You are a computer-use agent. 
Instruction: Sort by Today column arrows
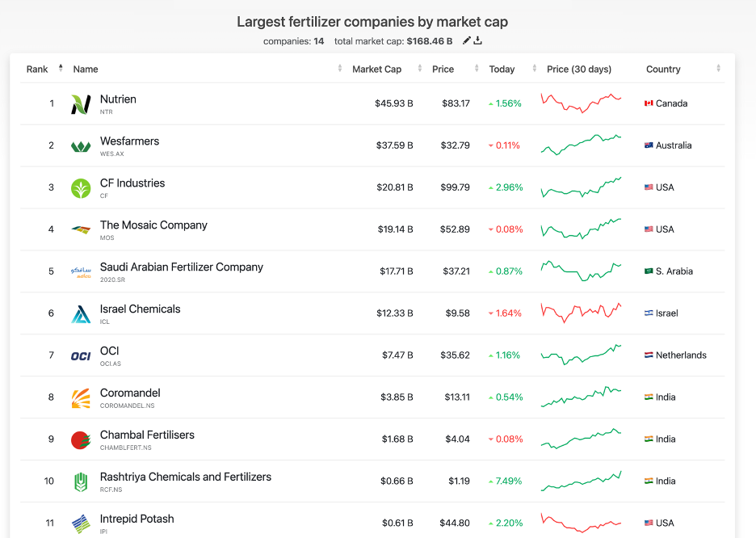[534, 68]
